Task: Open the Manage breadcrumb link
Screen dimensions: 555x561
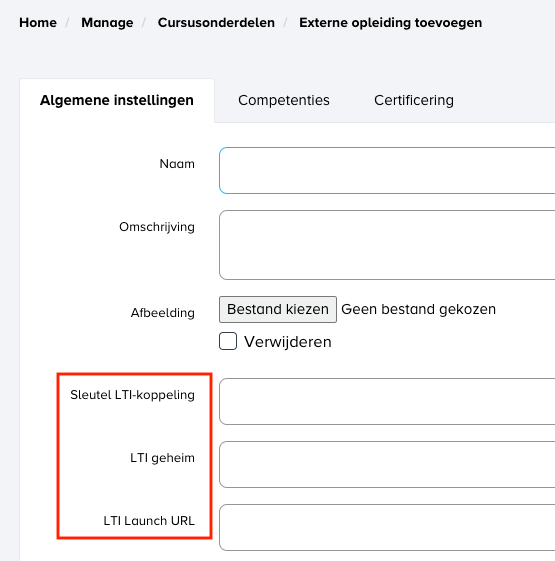Action: (x=107, y=23)
